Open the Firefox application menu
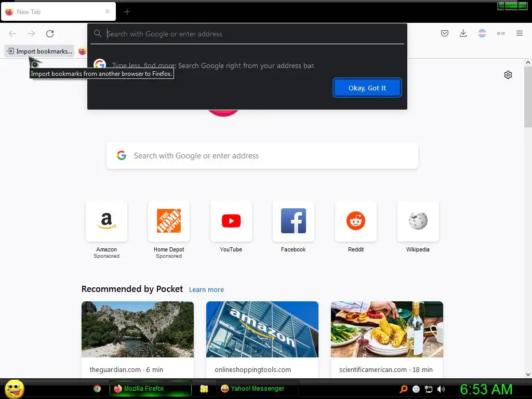This screenshot has height=399, width=532. pyautogui.click(x=519, y=33)
